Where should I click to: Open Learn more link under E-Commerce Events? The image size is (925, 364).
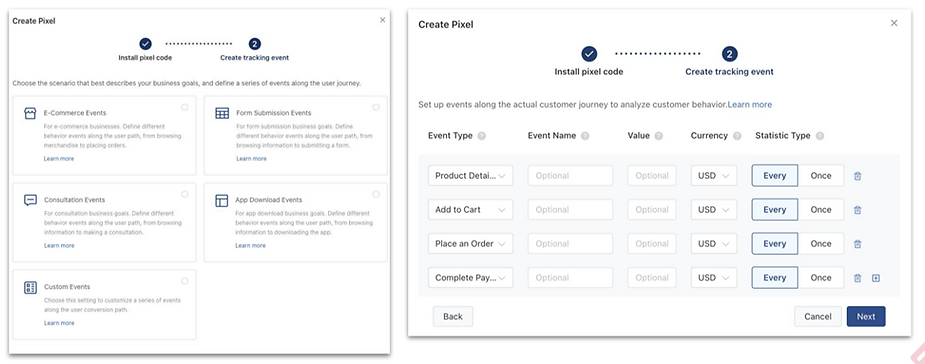[x=59, y=159]
